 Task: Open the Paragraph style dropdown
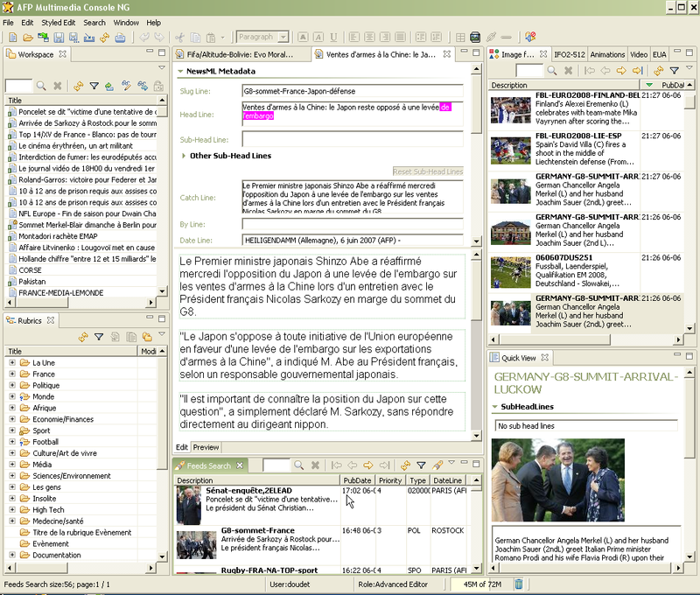click(x=283, y=38)
